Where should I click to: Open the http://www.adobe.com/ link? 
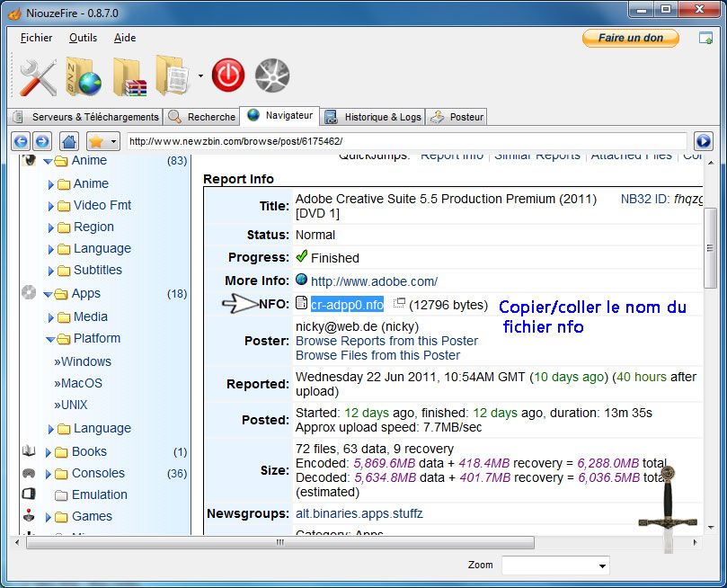click(x=374, y=282)
